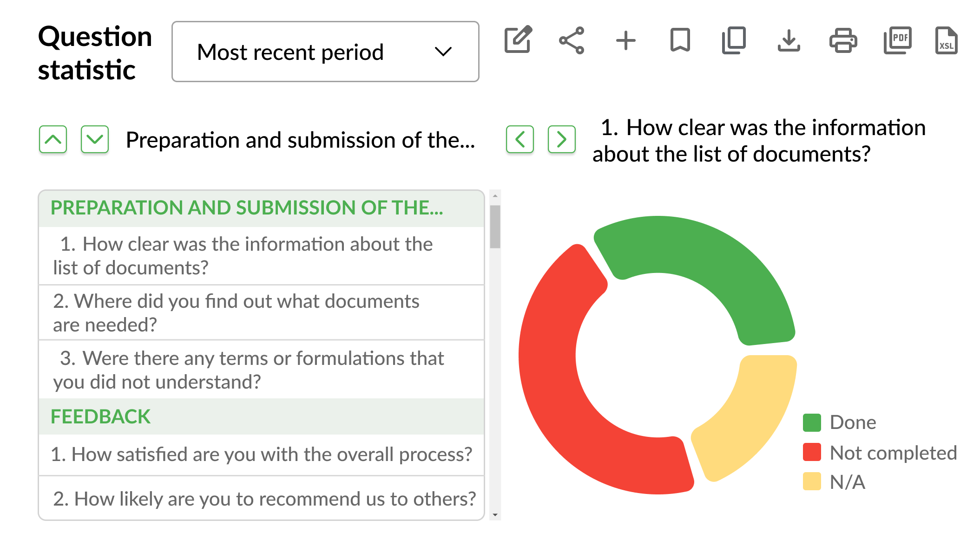
Task: Show previous question with left chevron
Action: pos(520,139)
